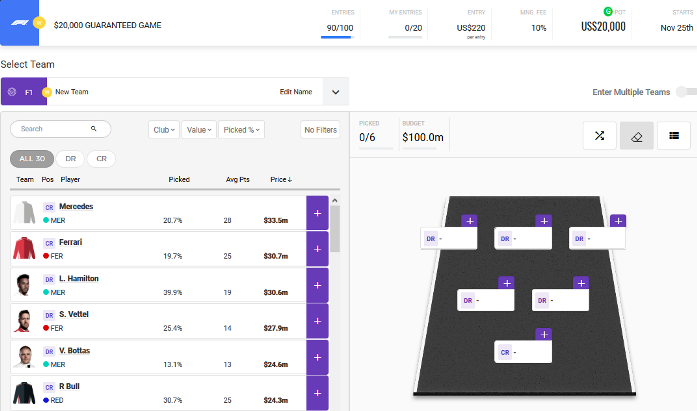Select the ALL 30 filter tab
This screenshot has height=411, width=697.
tap(32, 159)
